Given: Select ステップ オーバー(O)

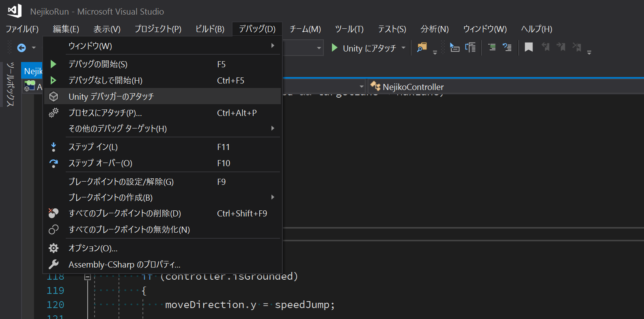Looking at the screenshot, I should [x=162, y=163].
